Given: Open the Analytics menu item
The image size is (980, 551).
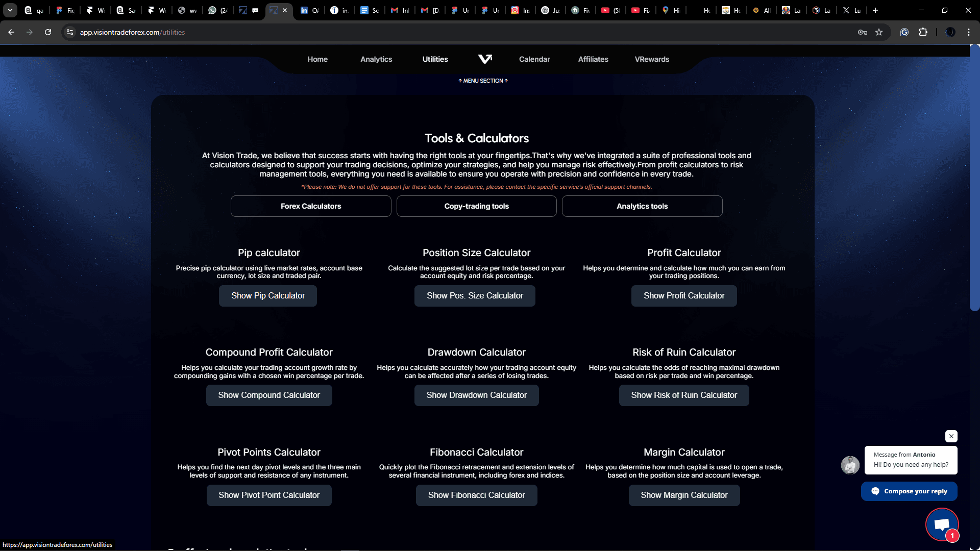Looking at the screenshot, I should pos(376,59).
